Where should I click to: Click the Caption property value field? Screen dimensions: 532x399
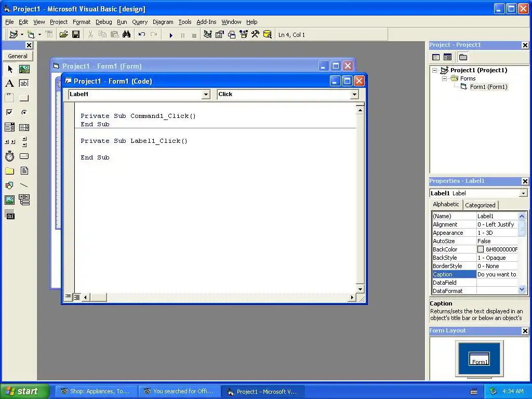coord(497,274)
